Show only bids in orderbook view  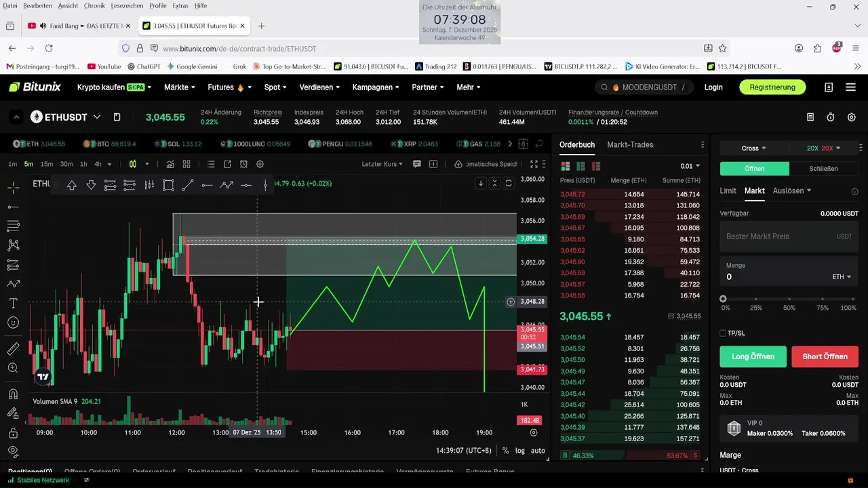click(580, 166)
